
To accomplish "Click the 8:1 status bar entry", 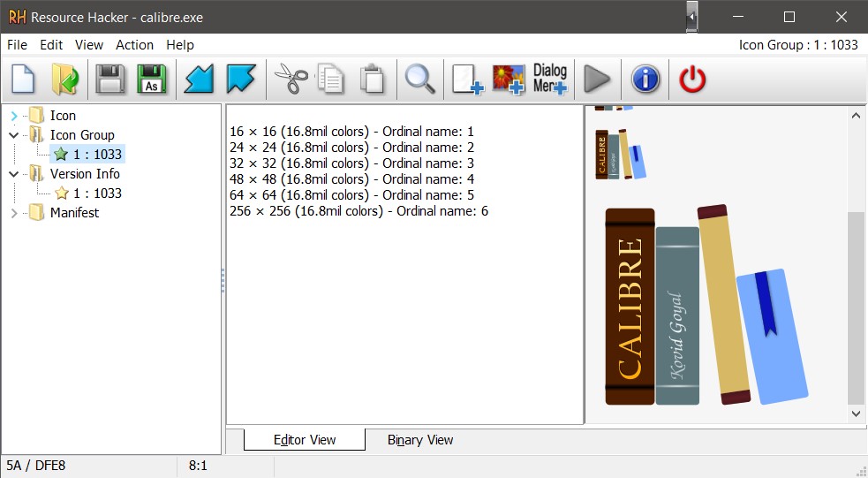I will [x=198, y=466].
